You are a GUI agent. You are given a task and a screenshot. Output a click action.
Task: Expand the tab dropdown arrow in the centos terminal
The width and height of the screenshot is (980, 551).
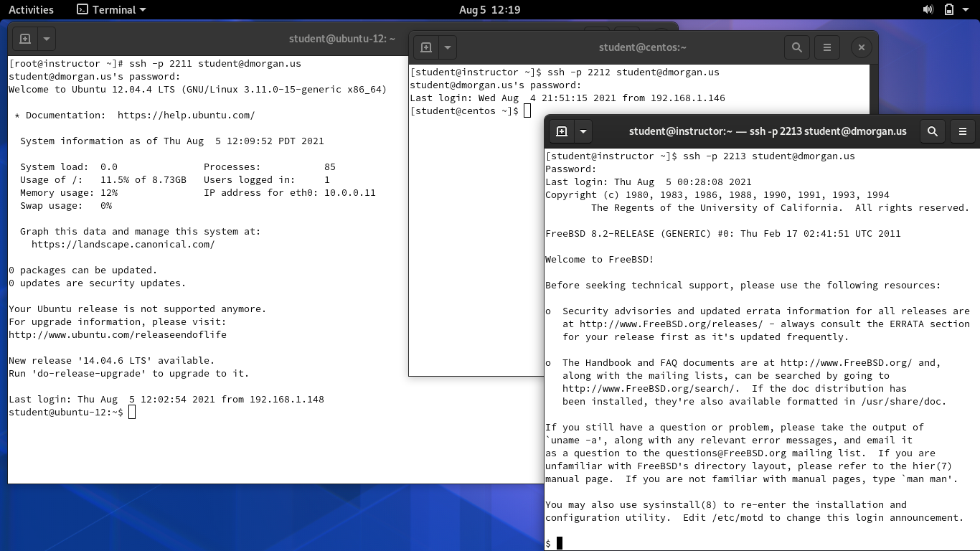(447, 47)
